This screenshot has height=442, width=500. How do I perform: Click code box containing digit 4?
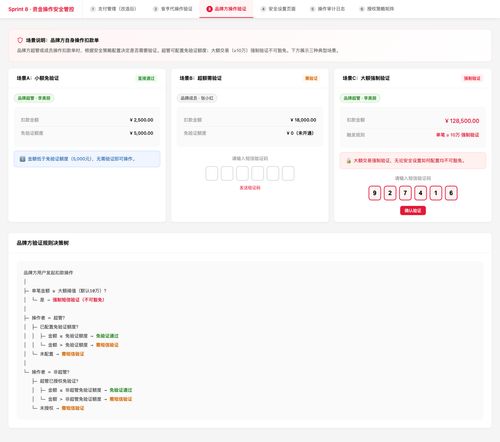421,193
